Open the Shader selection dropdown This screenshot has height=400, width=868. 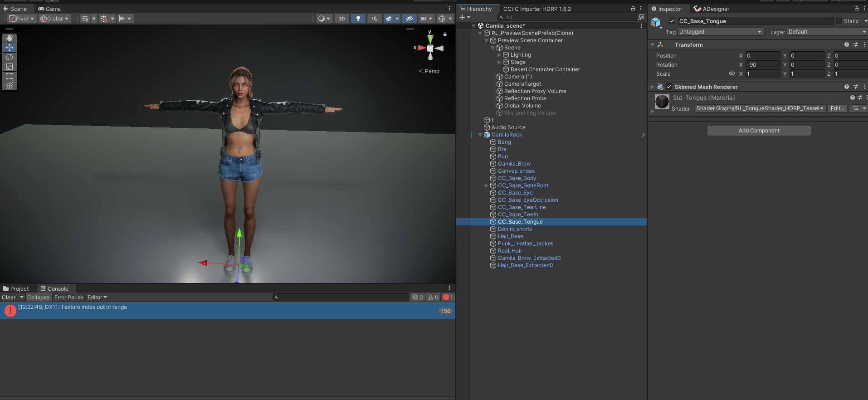760,108
